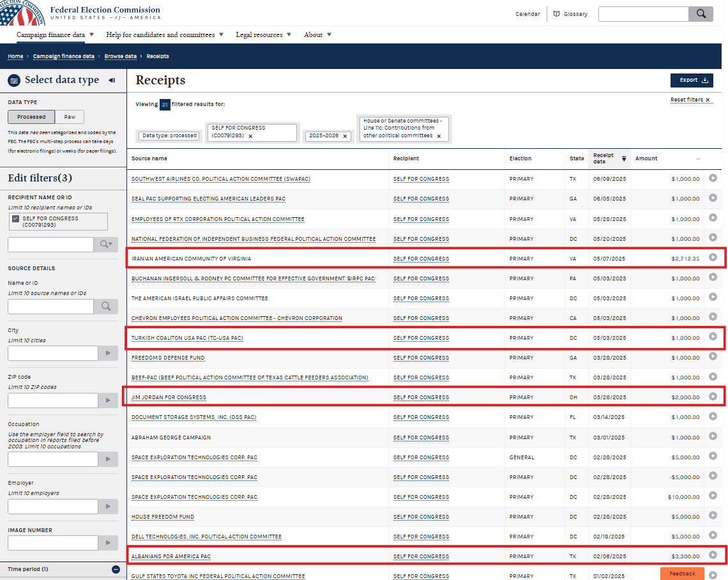This screenshot has width=728, height=580.
Task: Submit the City filter arrow button
Action: (108, 353)
